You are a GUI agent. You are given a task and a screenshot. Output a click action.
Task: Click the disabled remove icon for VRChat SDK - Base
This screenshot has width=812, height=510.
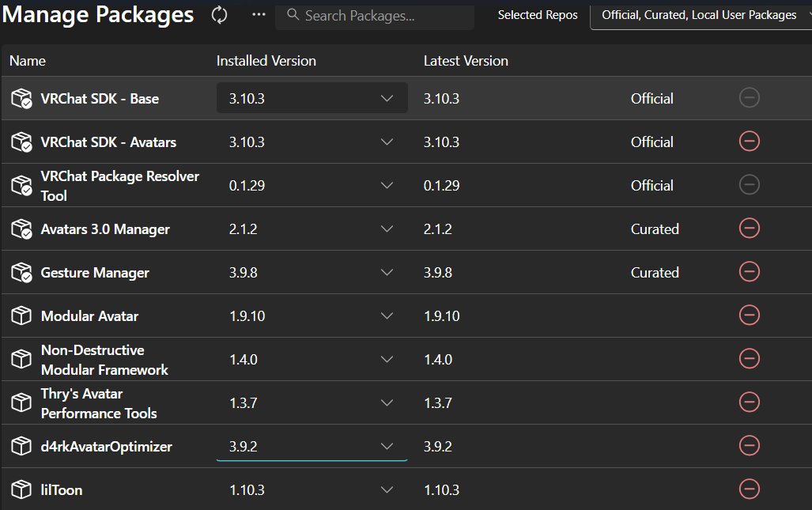coord(749,97)
